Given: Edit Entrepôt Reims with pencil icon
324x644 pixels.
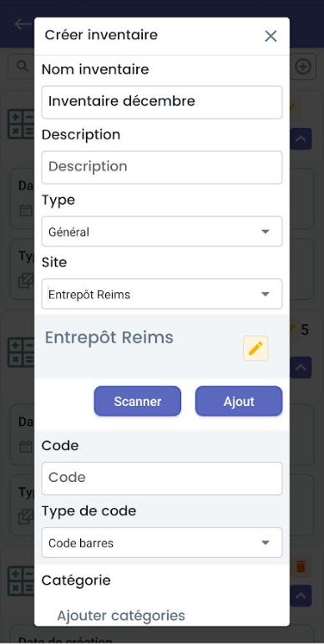Looking at the screenshot, I should click(x=256, y=348).
